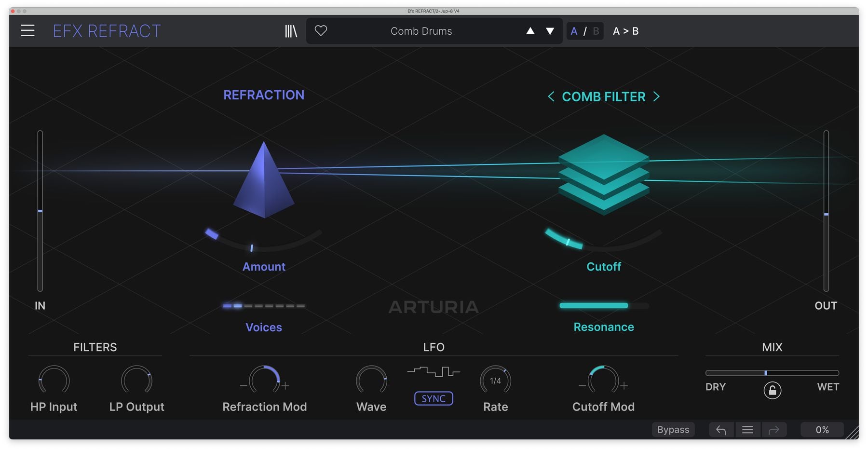Click the REFRACTION section title
Viewport: 868px width, 450px height.
click(264, 95)
